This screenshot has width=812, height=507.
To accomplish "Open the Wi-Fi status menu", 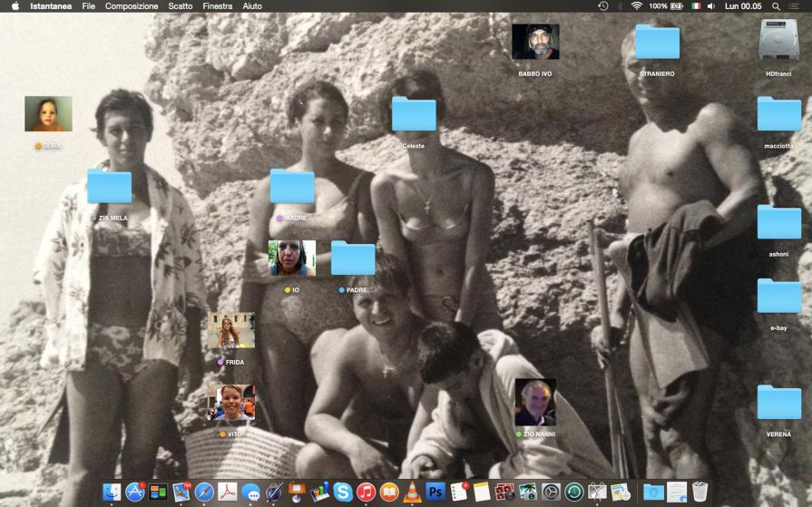I will pos(637,6).
